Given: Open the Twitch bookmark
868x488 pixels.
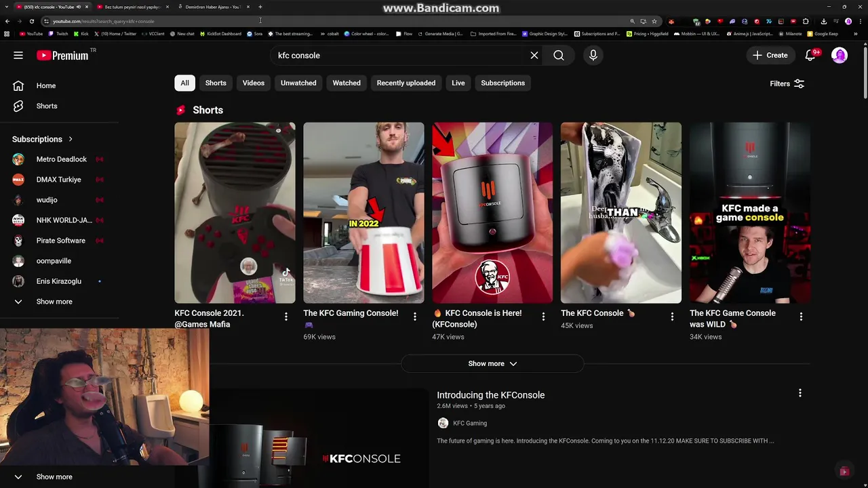Looking at the screenshot, I should pyautogui.click(x=59, y=33).
